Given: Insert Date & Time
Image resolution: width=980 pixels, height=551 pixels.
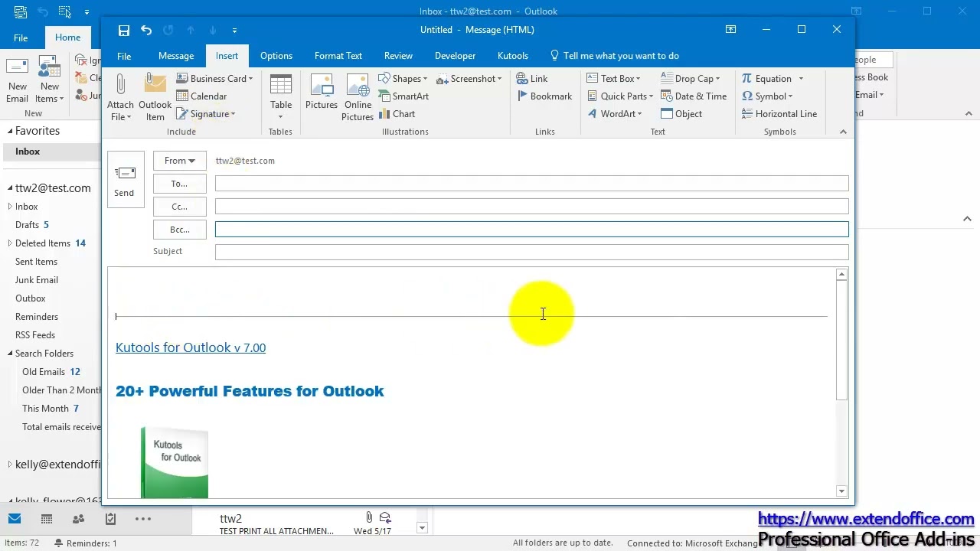Looking at the screenshot, I should coord(694,96).
